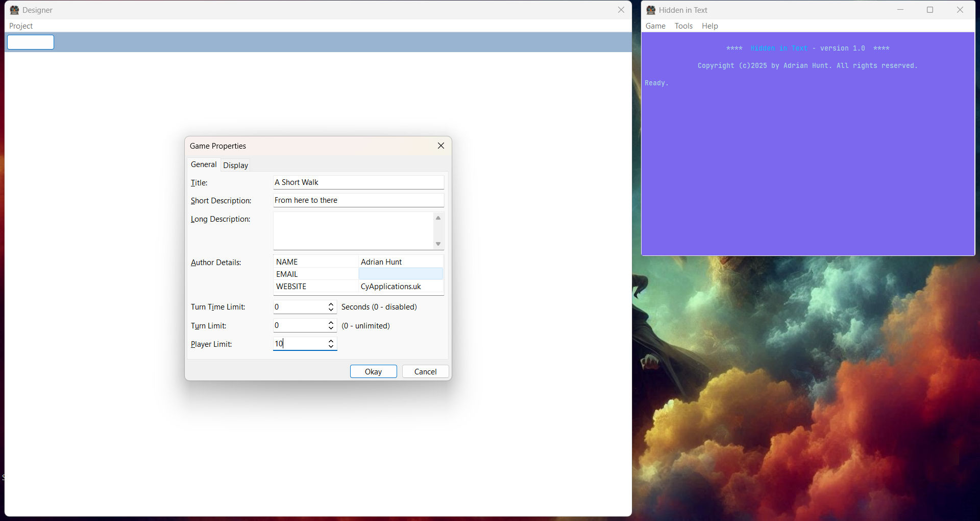980x521 pixels.
Task: Select the EMAIL value cell in Author Details
Action: click(401, 274)
